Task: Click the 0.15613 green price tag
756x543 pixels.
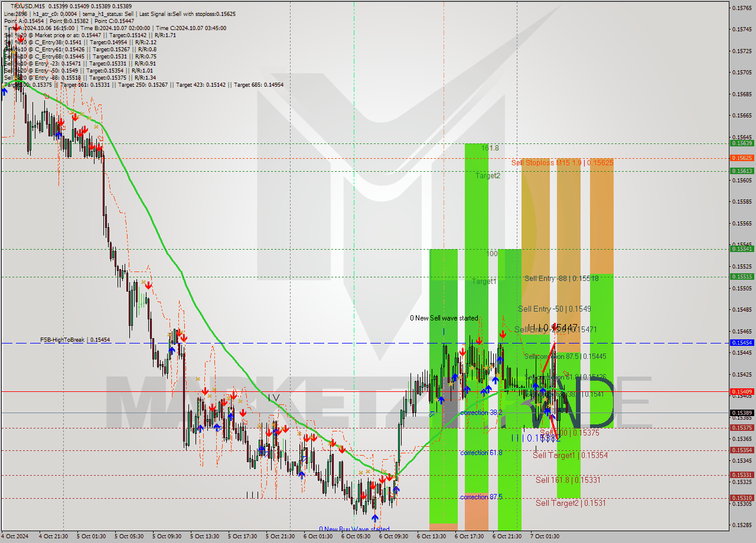Action: pos(742,171)
